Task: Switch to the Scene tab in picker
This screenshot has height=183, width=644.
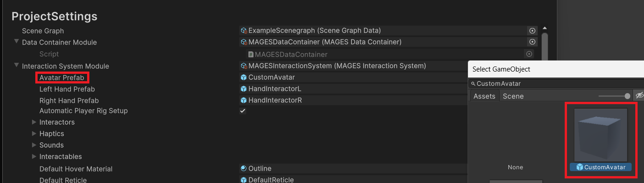Action: 513,96
